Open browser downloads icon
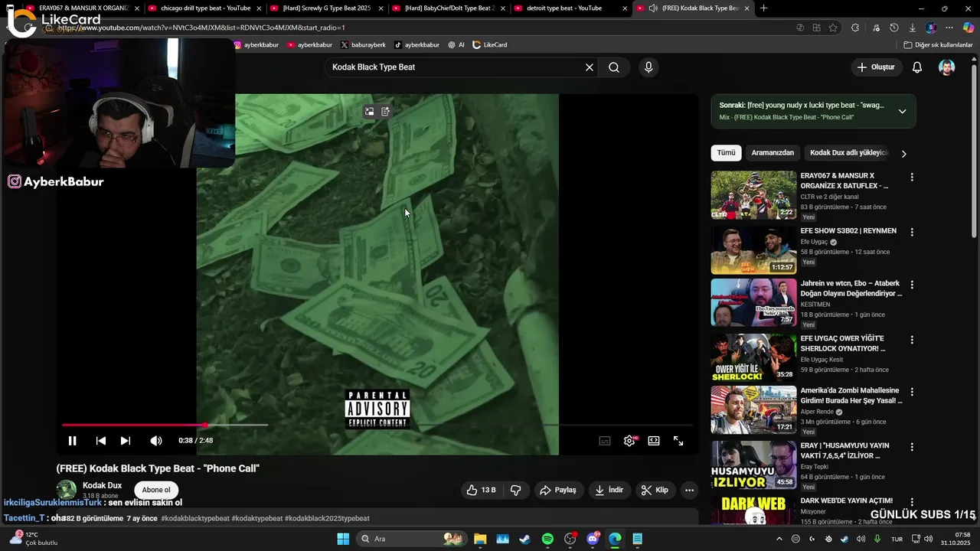The image size is (980, 551). click(912, 28)
